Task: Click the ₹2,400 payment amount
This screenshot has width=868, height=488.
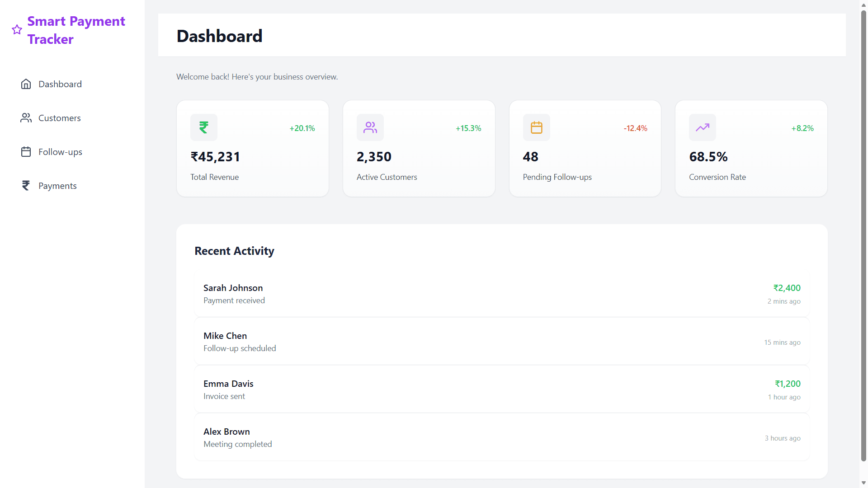Action: point(787,288)
